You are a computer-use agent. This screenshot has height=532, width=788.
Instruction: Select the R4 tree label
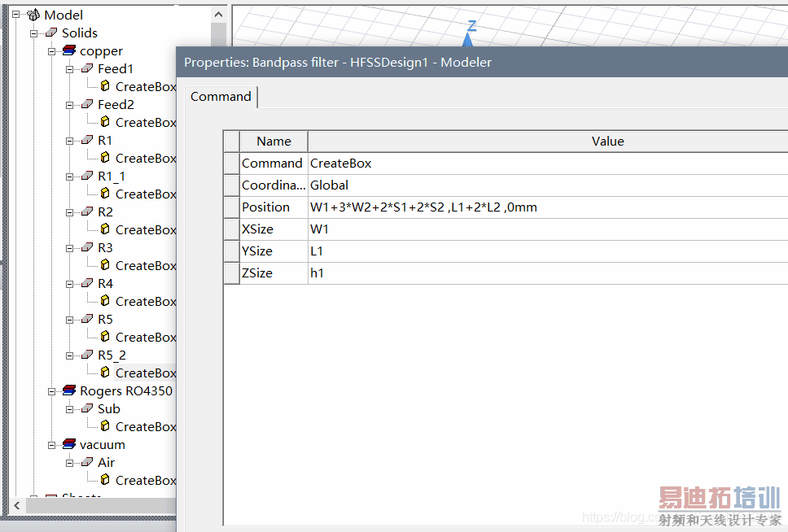click(x=106, y=283)
